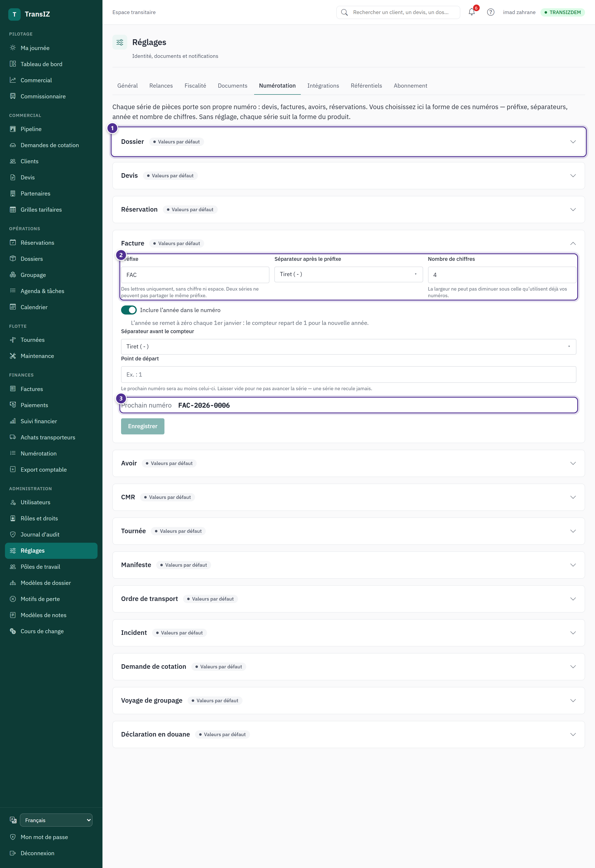Viewport: 595px width, 868px height.
Task: Collapse the Facture numbering section
Action: (x=348, y=243)
